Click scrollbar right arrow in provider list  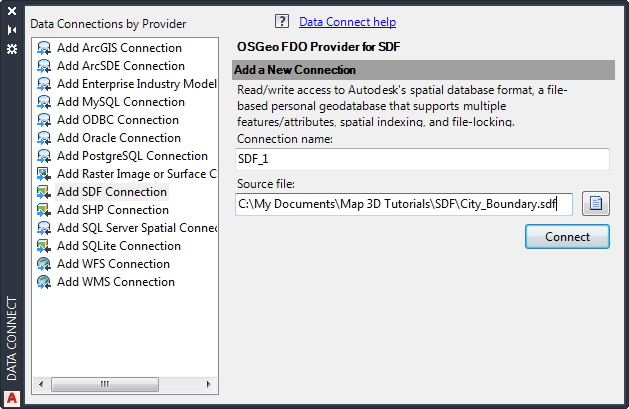pyautogui.click(x=209, y=384)
